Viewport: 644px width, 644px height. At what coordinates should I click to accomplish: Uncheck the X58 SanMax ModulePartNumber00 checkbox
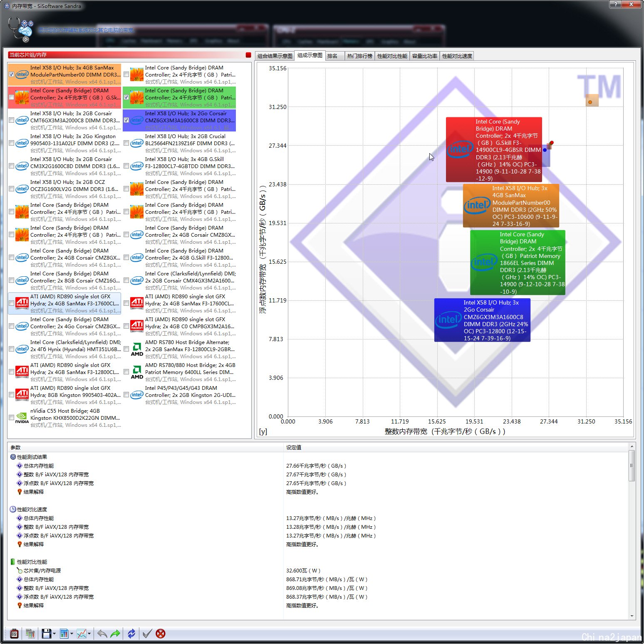pos(12,74)
